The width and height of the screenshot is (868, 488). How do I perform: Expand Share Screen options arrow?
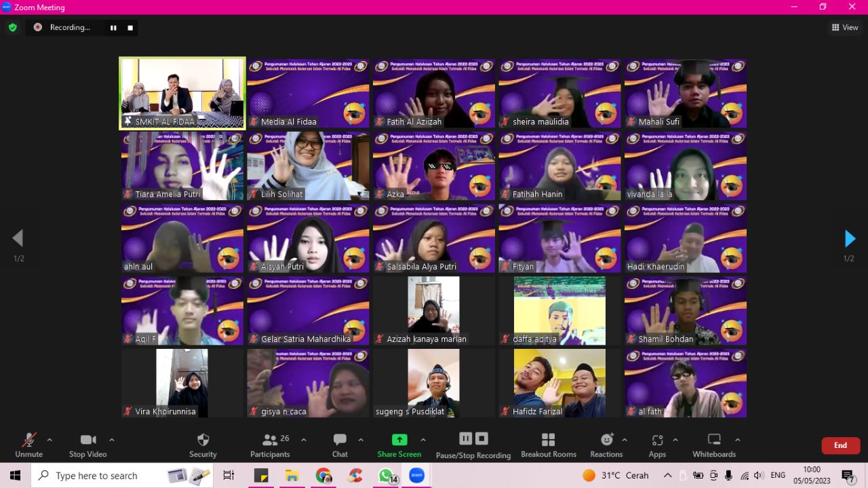[x=423, y=440]
